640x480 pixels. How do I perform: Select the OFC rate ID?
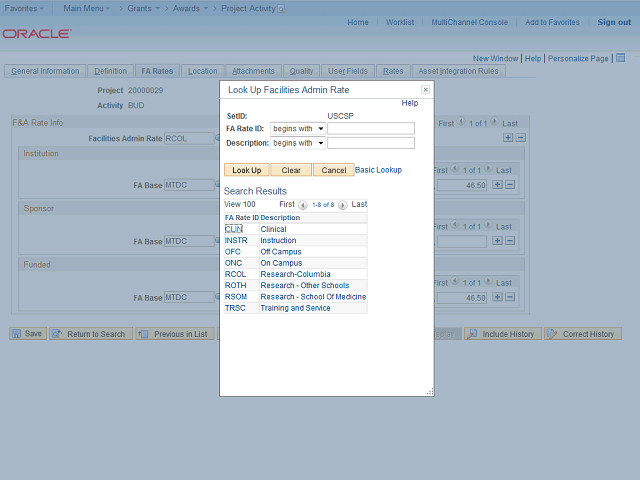[233, 252]
